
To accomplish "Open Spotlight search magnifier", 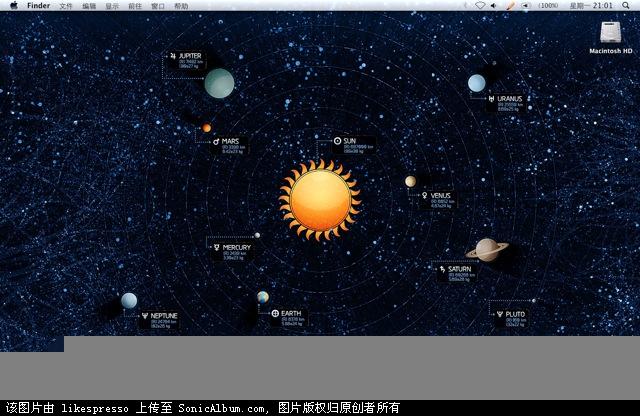I will pyautogui.click(x=626, y=5).
